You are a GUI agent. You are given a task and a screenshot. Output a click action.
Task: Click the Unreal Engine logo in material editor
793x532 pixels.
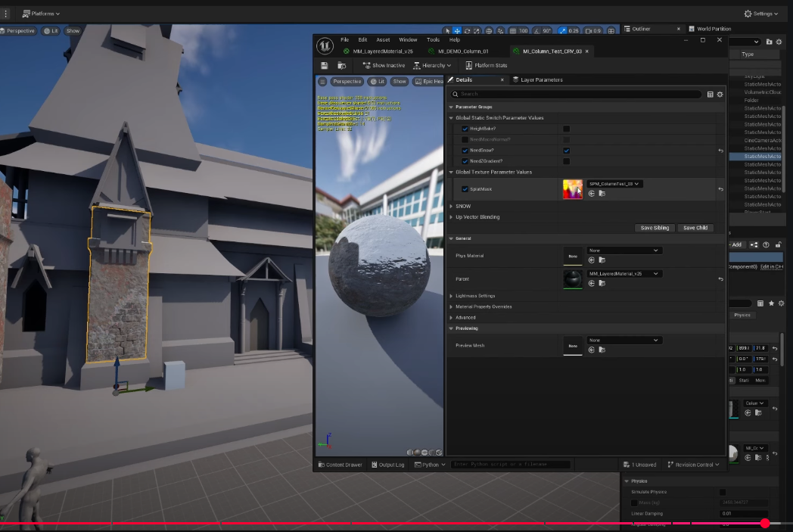coord(325,45)
